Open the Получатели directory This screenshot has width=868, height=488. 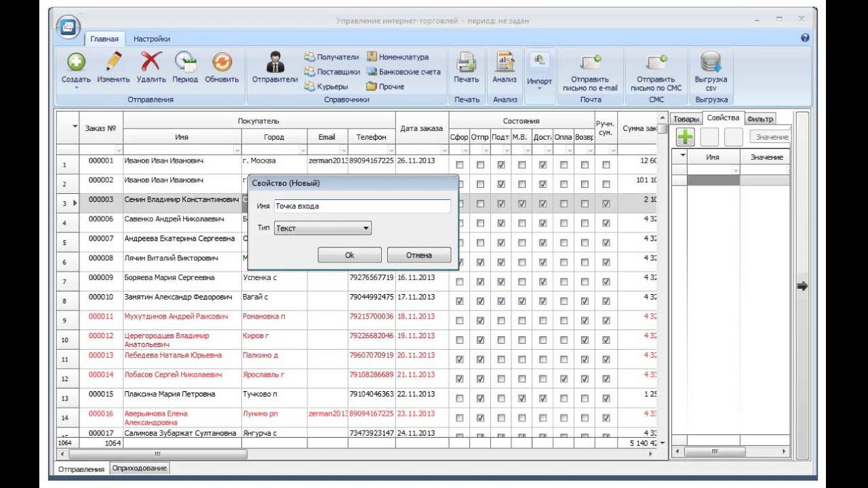click(x=332, y=57)
